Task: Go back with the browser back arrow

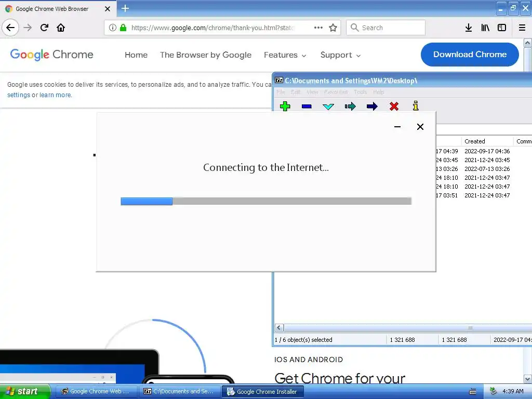Action: click(10, 28)
